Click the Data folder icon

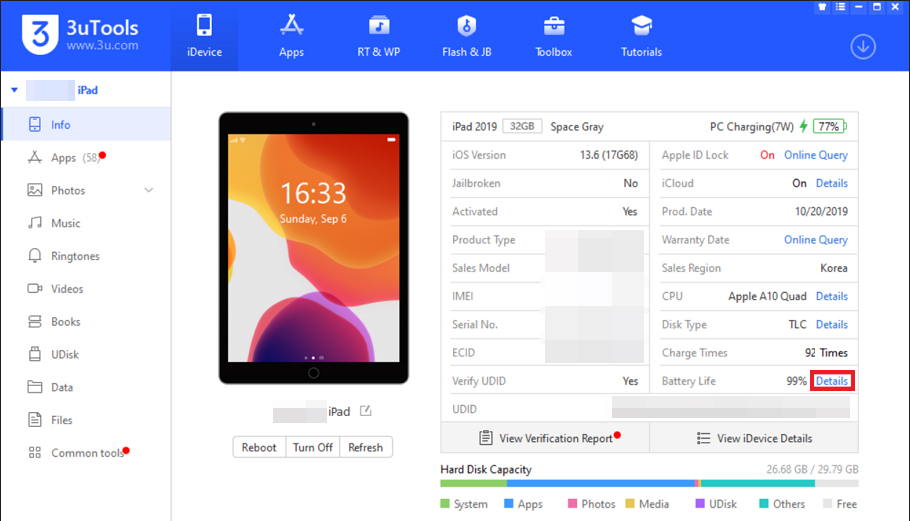pos(35,387)
